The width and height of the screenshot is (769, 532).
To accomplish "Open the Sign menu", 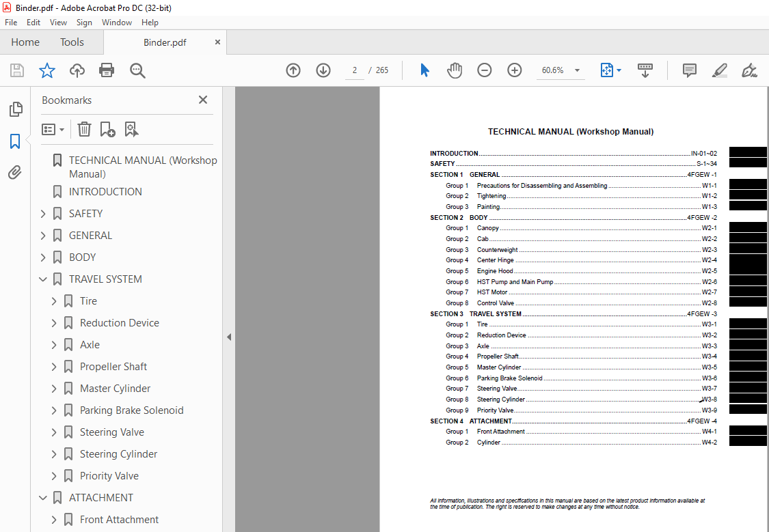I will pos(84,23).
